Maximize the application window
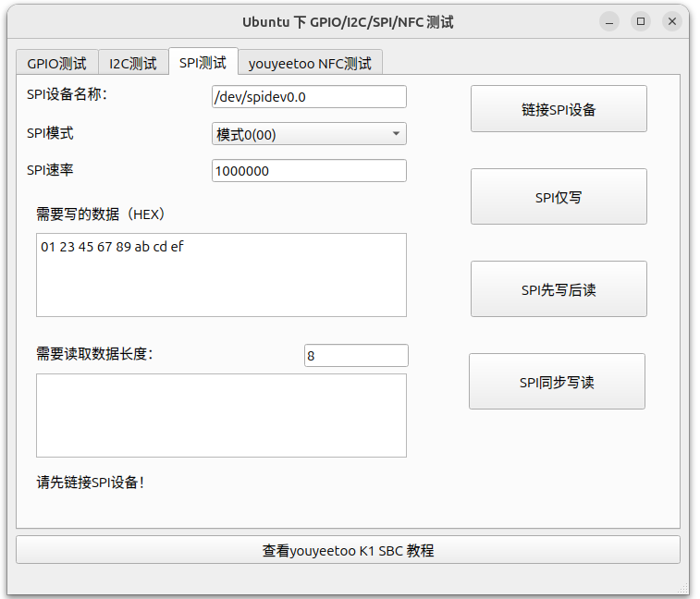The width and height of the screenshot is (700, 599). pyautogui.click(x=640, y=21)
